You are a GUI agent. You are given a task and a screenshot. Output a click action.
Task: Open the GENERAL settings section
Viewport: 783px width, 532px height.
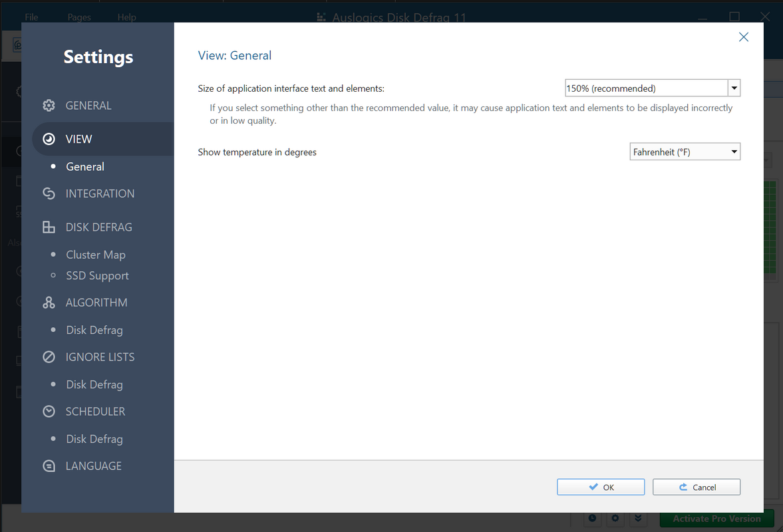click(x=88, y=105)
